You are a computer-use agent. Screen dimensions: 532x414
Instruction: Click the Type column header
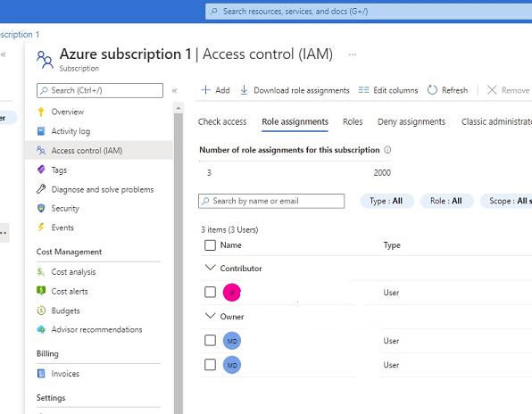coord(392,245)
